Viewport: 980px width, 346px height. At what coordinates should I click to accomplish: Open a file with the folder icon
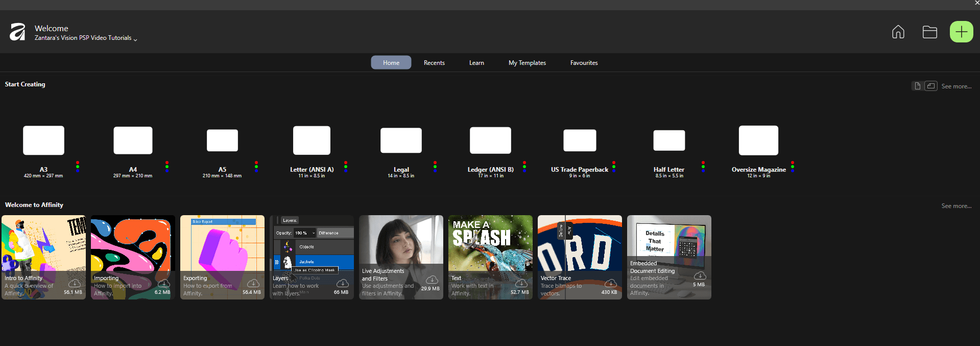coord(929,32)
